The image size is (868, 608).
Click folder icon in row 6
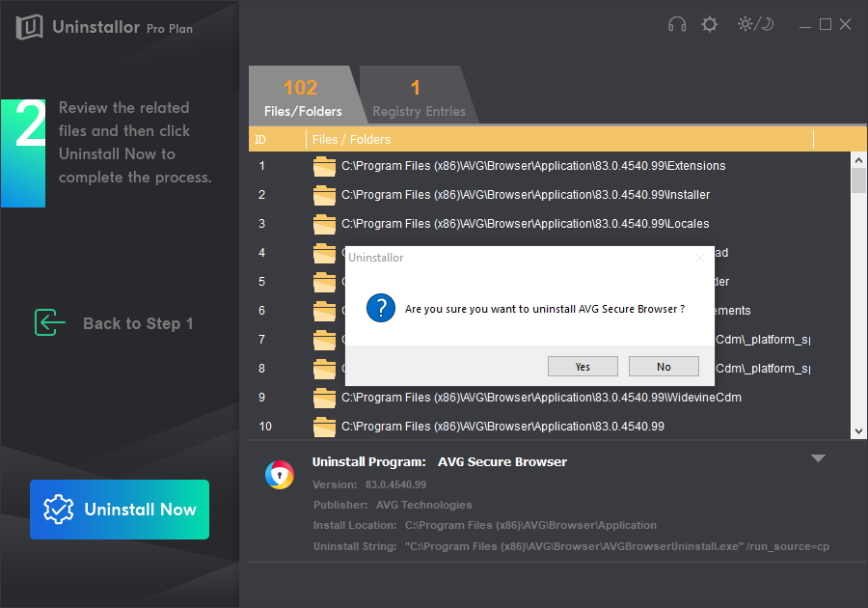[324, 311]
